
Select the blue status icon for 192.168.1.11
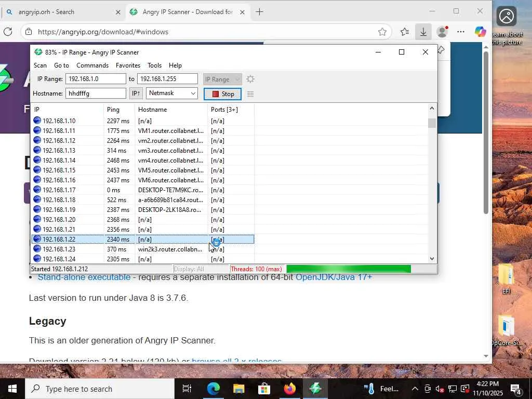[x=37, y=130]
